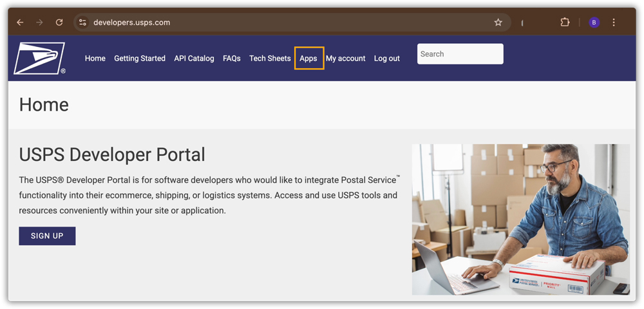The width and height of the screenshot is (644, 309).
Task: Open the Chrome three-dot menu
Action: pyautogui.click(x=614, y=23)
